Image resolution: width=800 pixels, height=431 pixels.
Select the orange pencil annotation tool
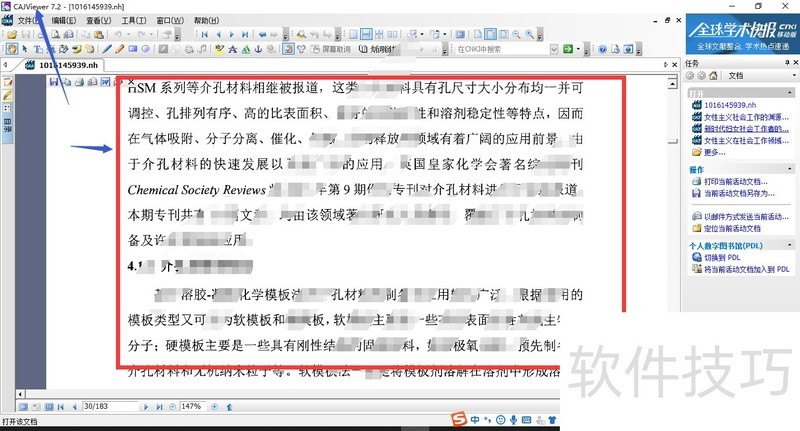click(x=119, y=49)
